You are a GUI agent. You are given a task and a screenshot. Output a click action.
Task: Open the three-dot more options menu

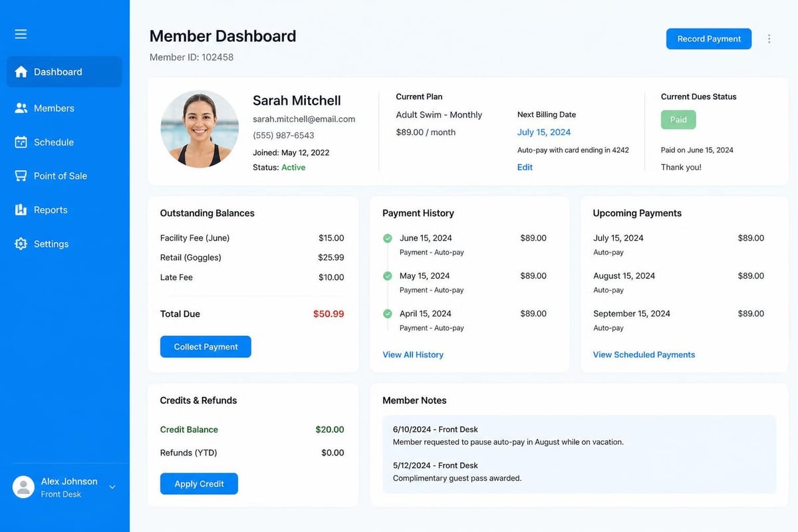769,39
